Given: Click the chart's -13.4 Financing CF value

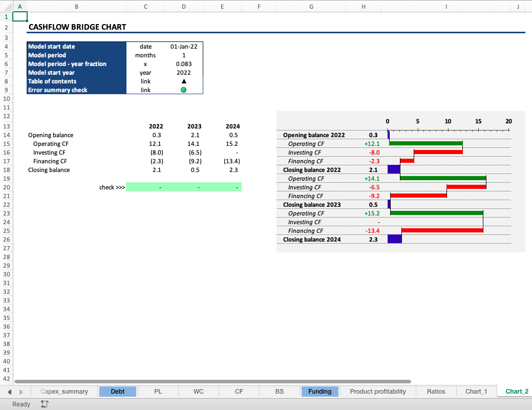Looking at the screenshot, I should click(372, 231).
